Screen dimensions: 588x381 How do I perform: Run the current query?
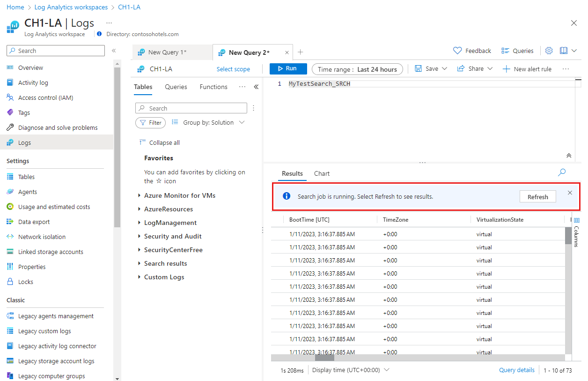point(288,69)
